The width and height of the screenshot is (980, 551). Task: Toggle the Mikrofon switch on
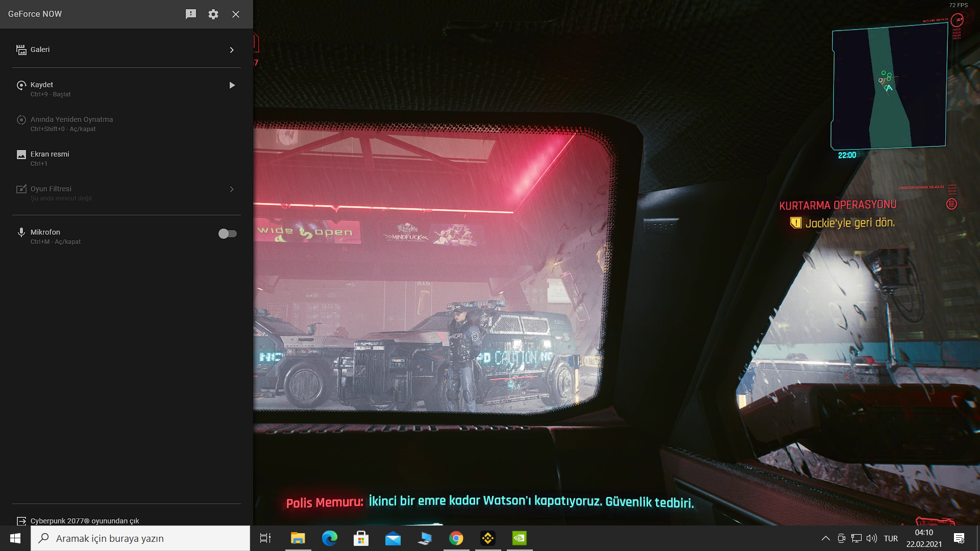click(x=227, y=234)
